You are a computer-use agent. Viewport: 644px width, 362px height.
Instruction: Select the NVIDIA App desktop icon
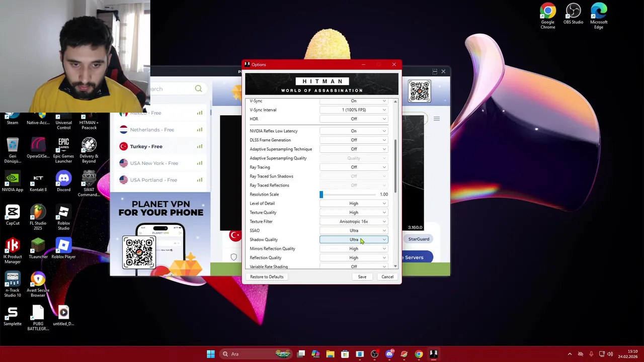[x=13, y=182]
